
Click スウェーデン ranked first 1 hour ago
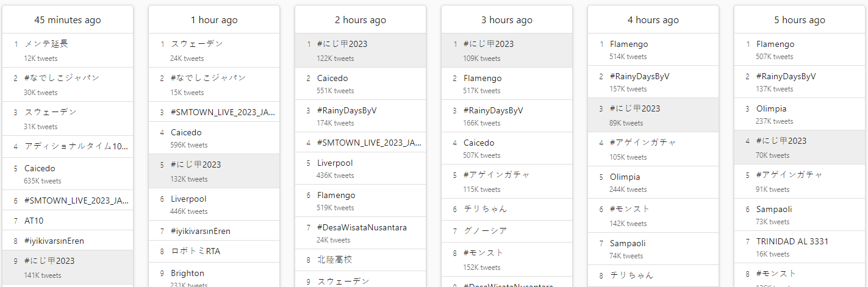coord(197,44)
